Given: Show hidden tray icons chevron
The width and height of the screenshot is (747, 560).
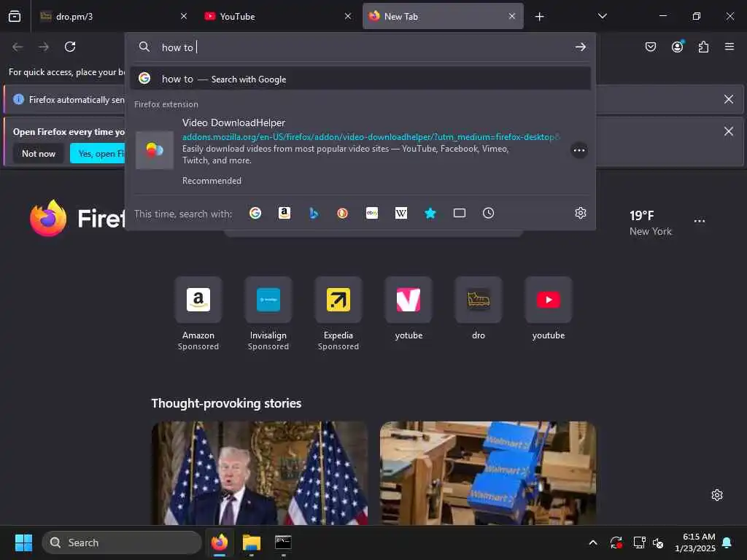Looking at the screenshot, I should [x=593, y=542].
